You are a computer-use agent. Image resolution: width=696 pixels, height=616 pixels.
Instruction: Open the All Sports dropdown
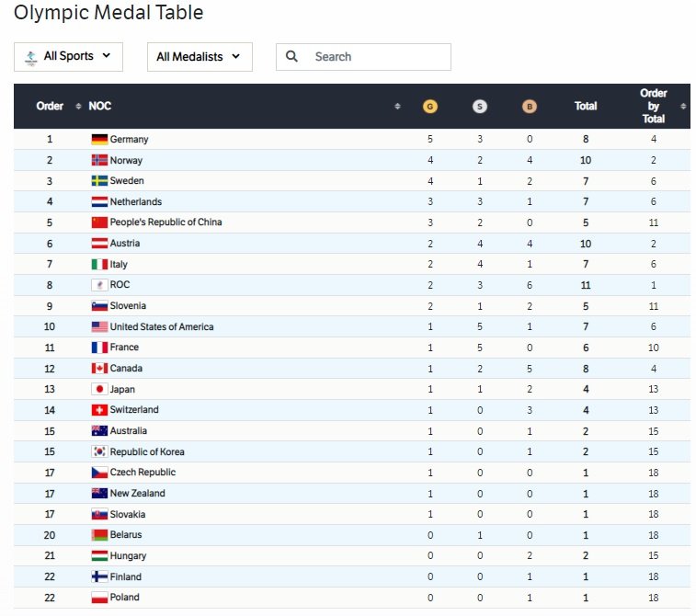point(68,56)
